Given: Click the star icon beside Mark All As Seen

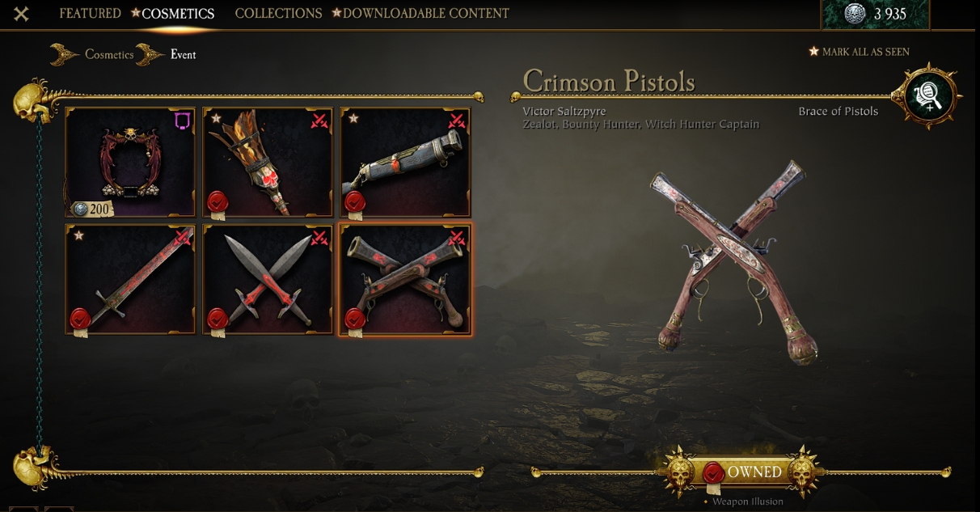Looking at the screenshot, I should tap(813, 52).
